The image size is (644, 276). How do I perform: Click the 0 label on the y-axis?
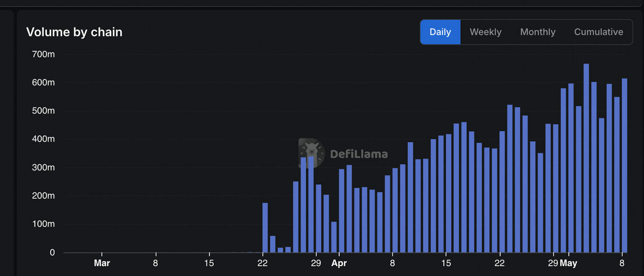pyautogui.click(x=52, y=252)
